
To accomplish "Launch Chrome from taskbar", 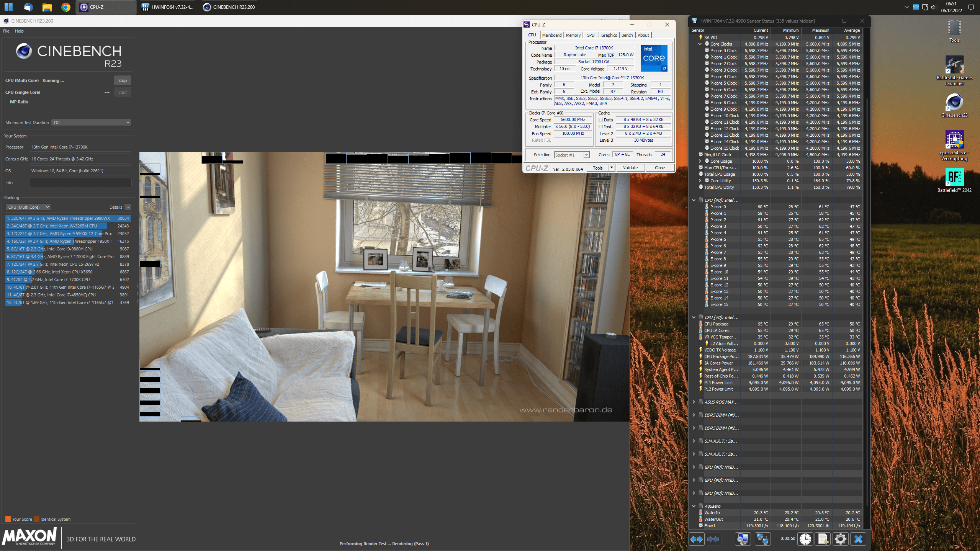I will click(66, 7).
